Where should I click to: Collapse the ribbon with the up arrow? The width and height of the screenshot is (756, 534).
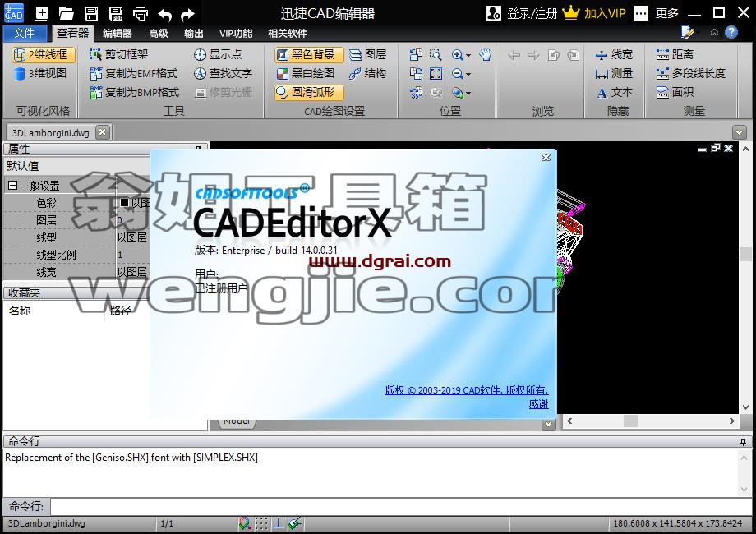pos(714,32)
